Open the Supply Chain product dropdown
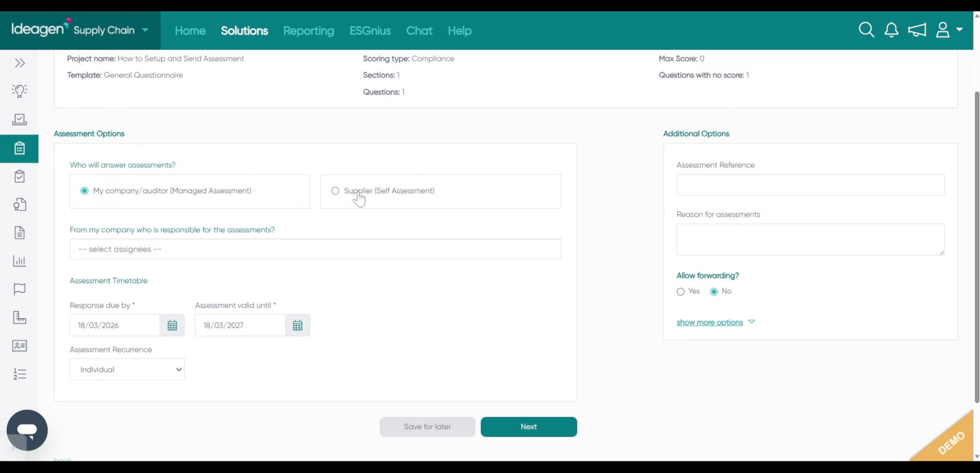The height and width of the screenshot is (473, 980). pyautogui.click(x=111, y=30)
